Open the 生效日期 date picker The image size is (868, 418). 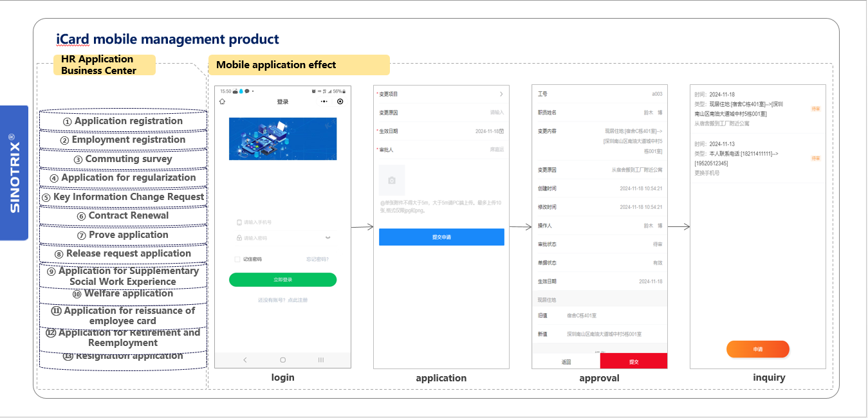[441, 131]
